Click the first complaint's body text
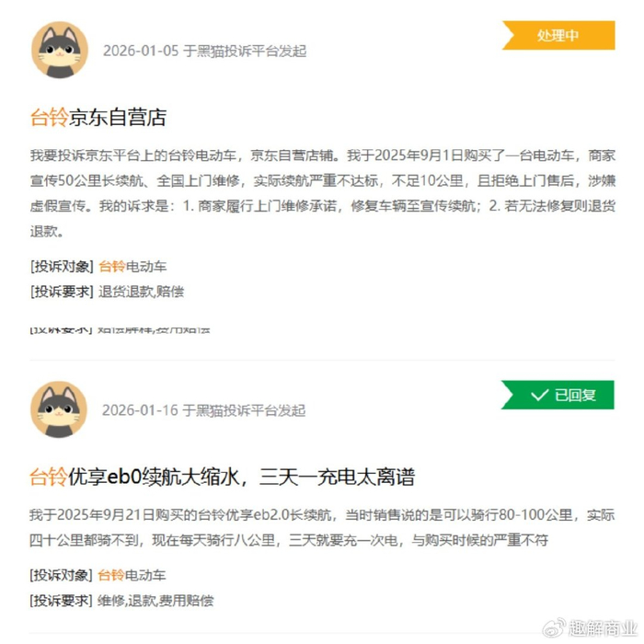Image resolution: width=644 pixels, height=644 pixels. click(x=322, y=193)
